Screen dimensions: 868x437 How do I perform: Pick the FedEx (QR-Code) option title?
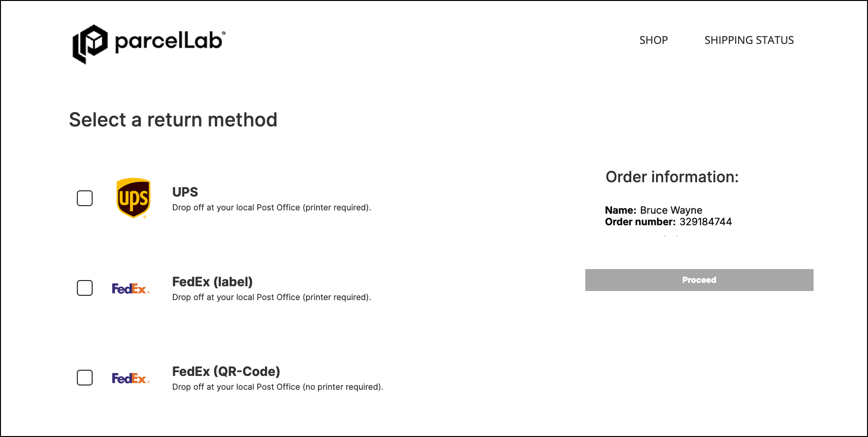click(226, 371)
